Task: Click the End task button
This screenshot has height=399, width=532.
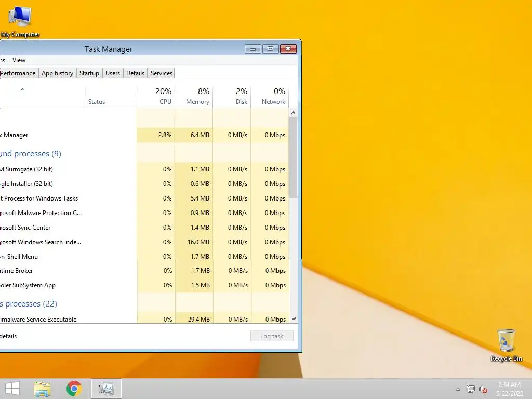Action: pos(272,336)
